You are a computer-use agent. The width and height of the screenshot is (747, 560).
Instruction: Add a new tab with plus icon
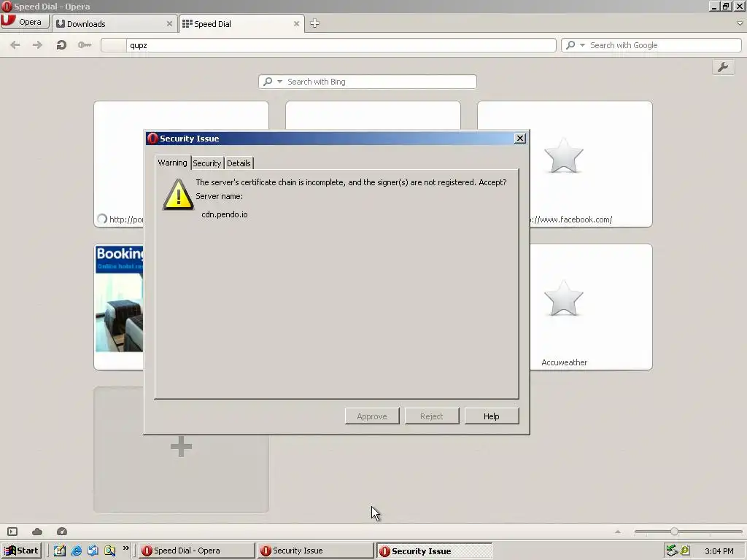[314, 23]
